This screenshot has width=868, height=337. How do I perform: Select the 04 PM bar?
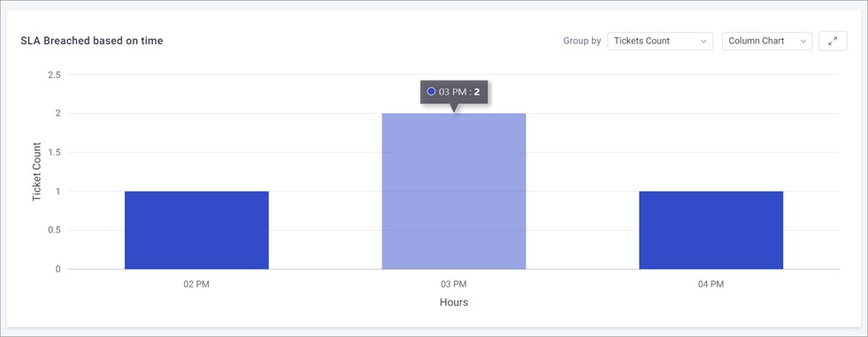point(711,230)
